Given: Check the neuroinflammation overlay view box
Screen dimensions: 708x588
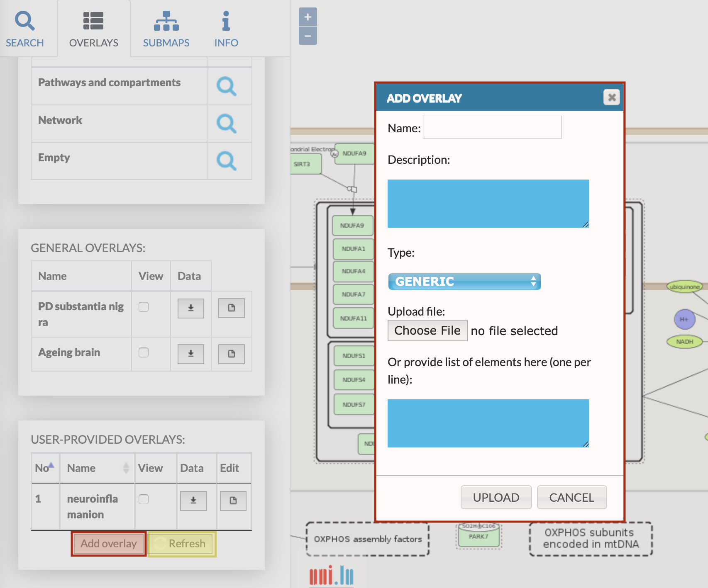Looking at the screenshot, I should pos(144,499).
